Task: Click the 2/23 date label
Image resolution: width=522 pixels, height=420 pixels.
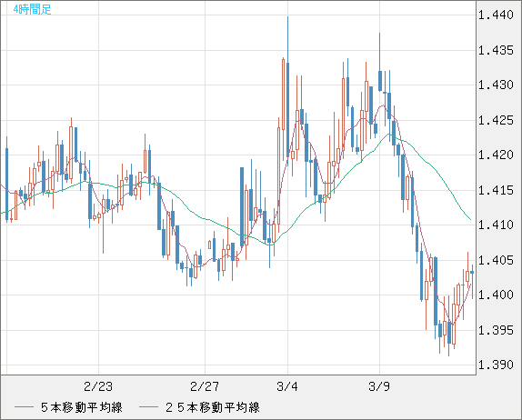Action: (98, 386)
